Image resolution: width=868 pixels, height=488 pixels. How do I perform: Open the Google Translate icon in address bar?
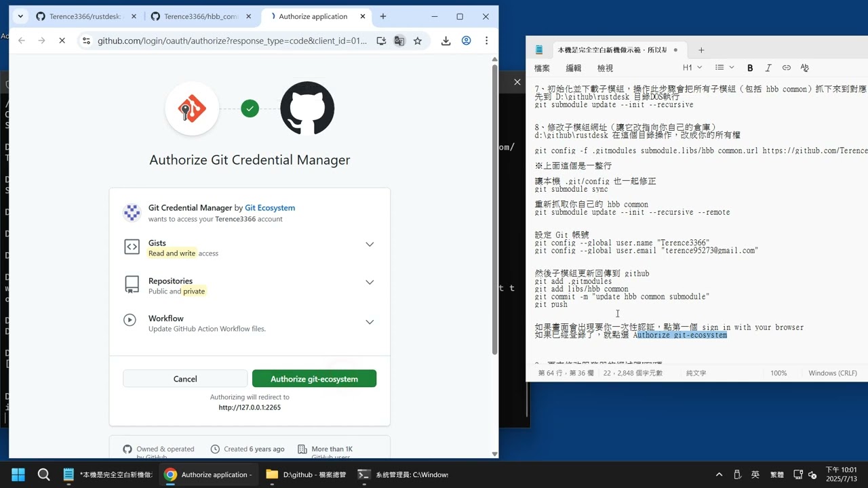[399, 41]
